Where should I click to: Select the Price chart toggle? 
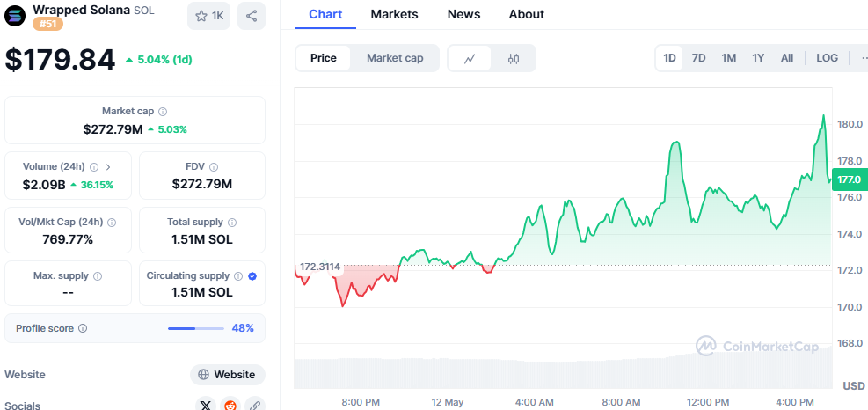point(324,58)
